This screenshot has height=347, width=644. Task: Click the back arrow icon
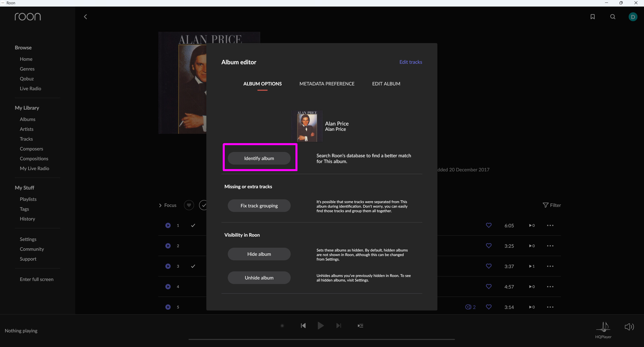click(x=86, y=17)
